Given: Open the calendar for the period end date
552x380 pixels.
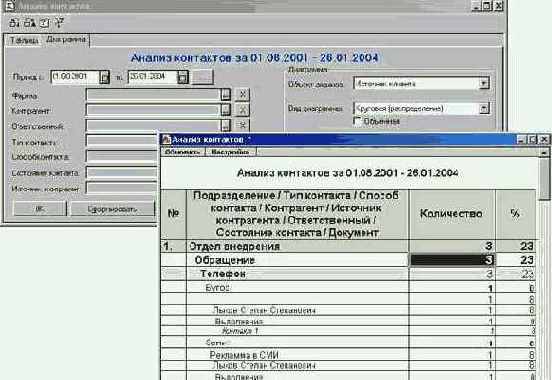Looking at the screenshot, I should (183, 77).
